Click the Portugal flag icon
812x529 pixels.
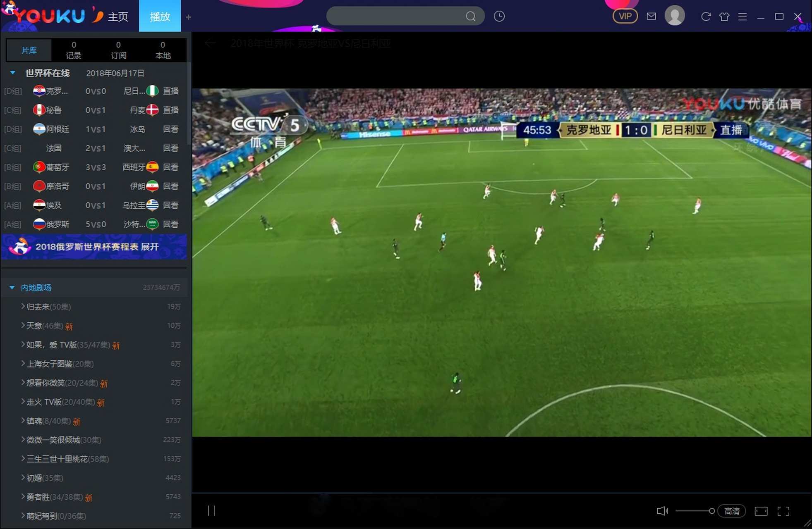(39, 167)
